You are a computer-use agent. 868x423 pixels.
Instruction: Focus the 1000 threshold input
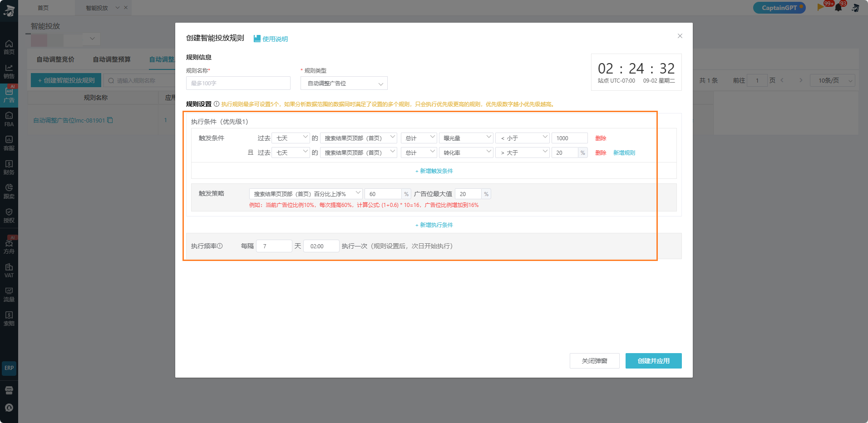(570, 138)
